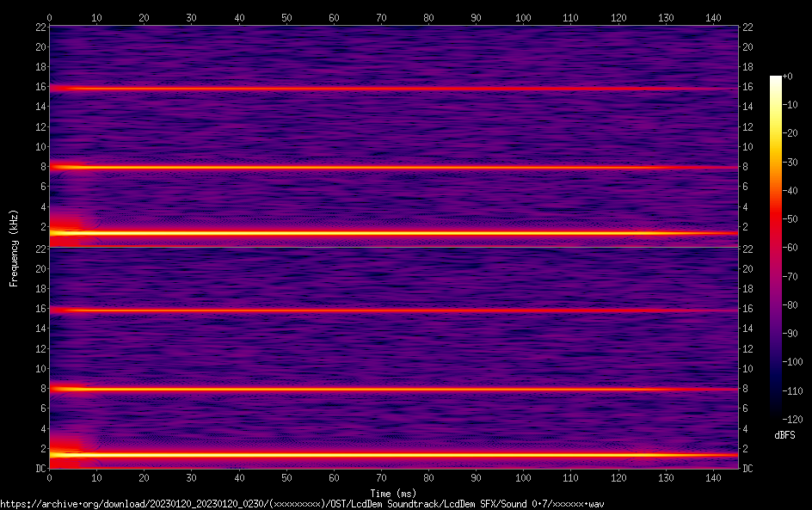Click the DC label on the right frequency axis

pos(748,469)
